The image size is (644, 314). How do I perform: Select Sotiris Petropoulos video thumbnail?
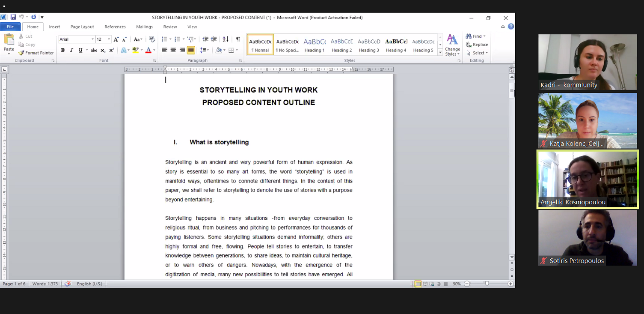588,238
